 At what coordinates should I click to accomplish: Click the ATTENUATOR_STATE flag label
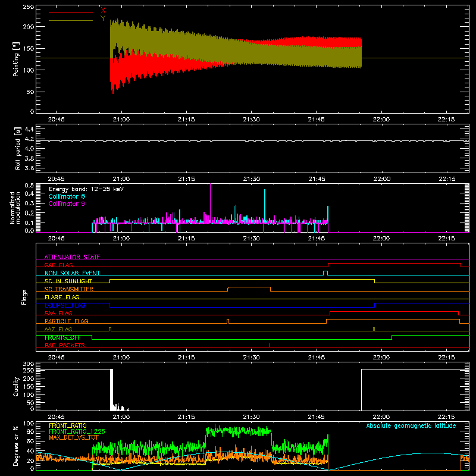72,257
